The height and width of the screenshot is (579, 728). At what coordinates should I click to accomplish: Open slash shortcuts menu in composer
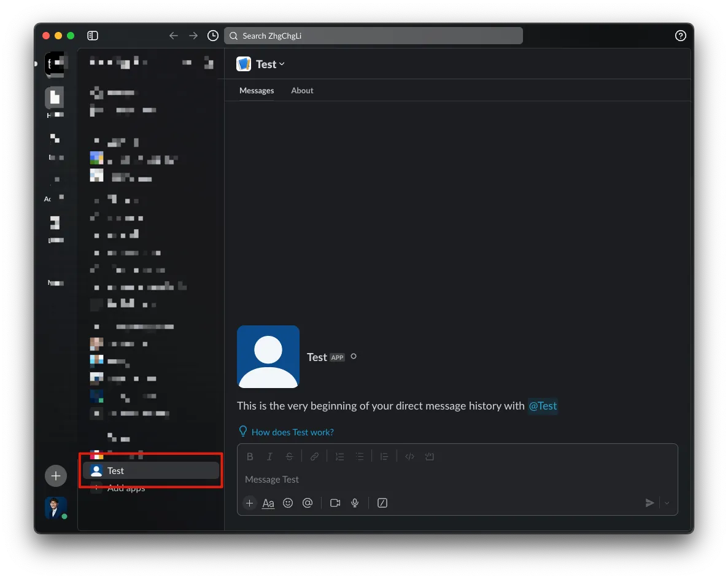click(382, 503)
